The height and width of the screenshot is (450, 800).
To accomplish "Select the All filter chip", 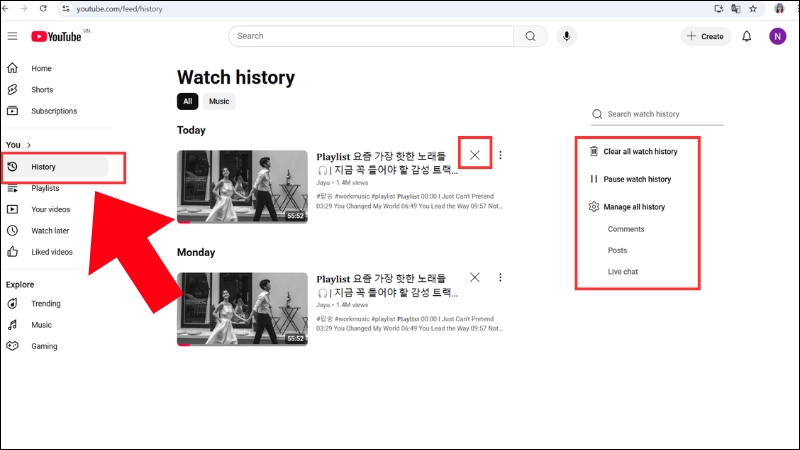I will (187, 101).
